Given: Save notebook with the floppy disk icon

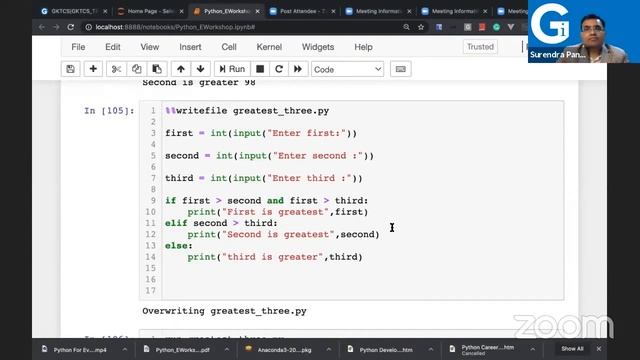Looking at the screenshot, I should (x=71, y=69).
